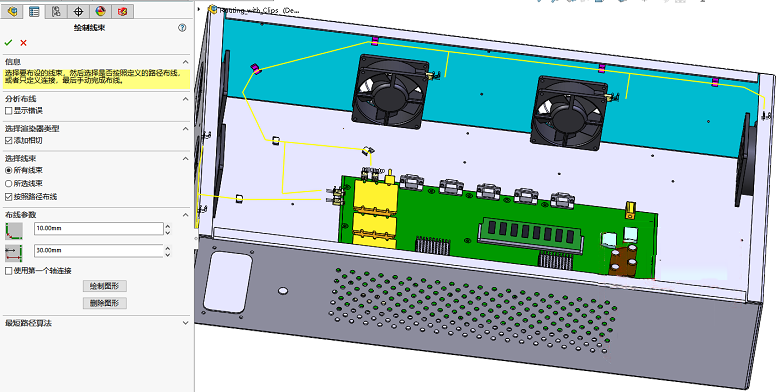Collapse the 布线参数 section

[x=186, y=214]
